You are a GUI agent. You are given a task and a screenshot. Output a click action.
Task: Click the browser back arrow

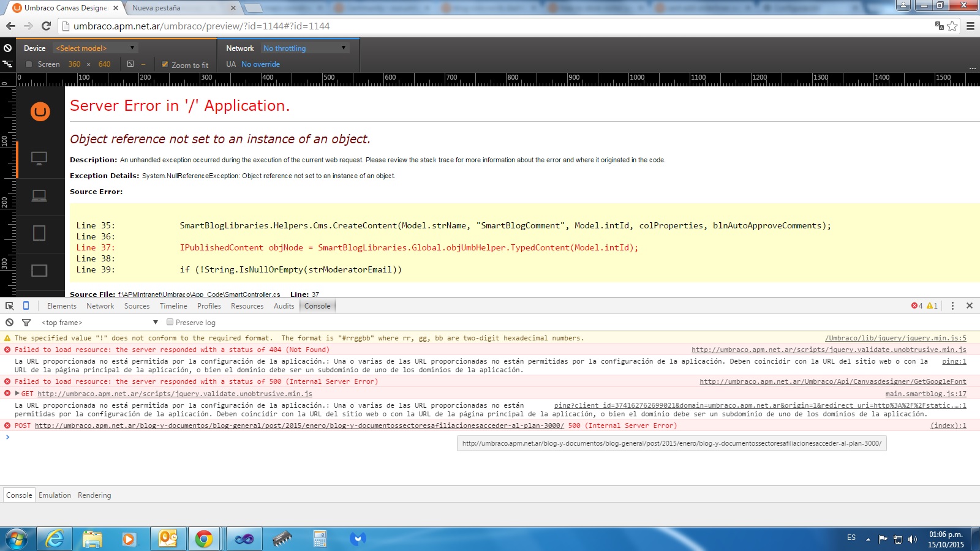point(10,26)
